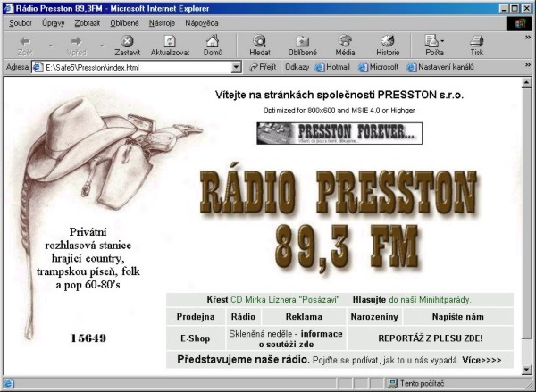This screenshot has width=536, height=392.
Task: Click the Windows logo throbber icon
Action: tap(519, 23)
